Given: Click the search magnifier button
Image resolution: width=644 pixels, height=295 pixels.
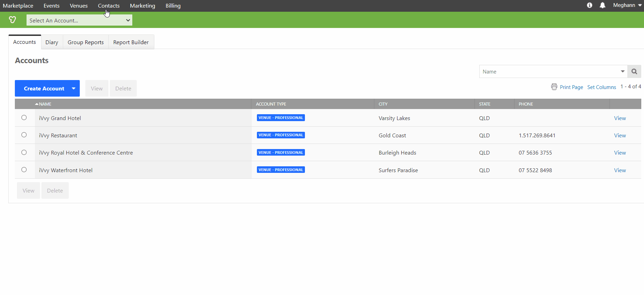Looking at the screenshot, I should click(634, 71).
